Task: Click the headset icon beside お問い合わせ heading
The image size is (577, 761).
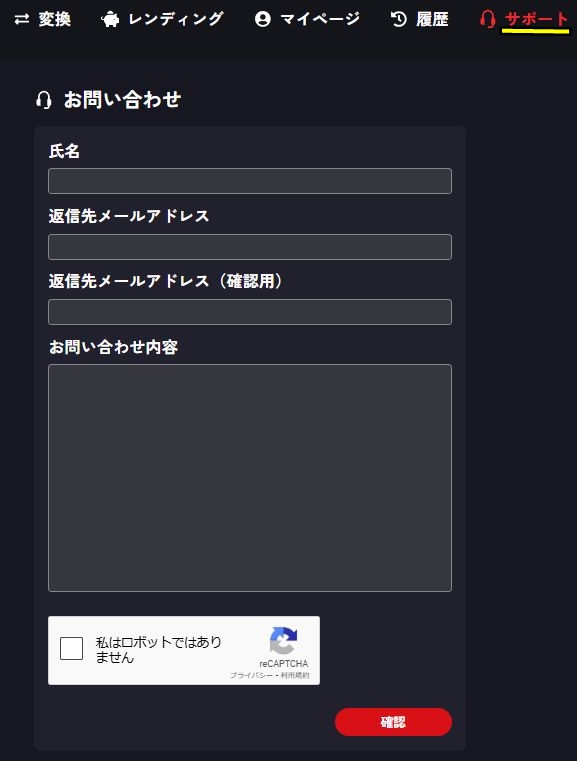Action: coord(44,100)
